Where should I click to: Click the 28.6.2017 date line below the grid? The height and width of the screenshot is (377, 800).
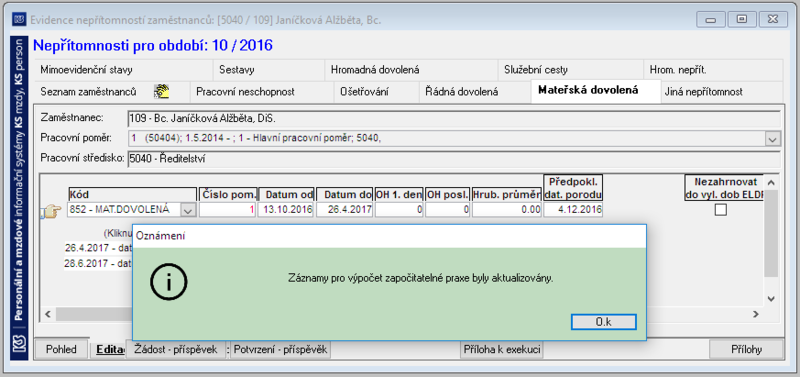[98, 264]
